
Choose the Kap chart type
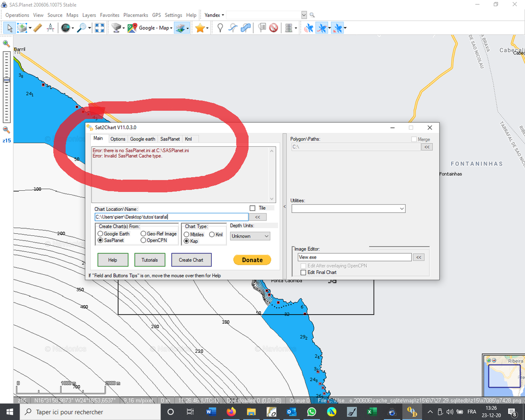tap(187, 241)
